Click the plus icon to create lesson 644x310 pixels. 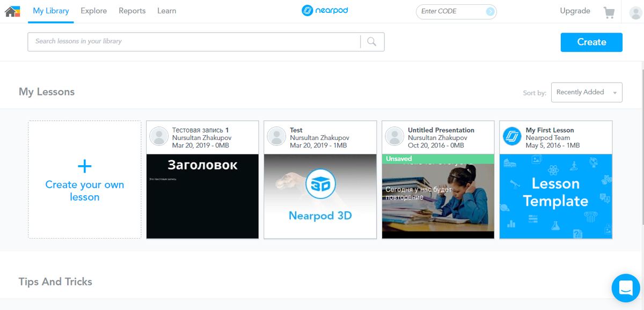[84, 166]
